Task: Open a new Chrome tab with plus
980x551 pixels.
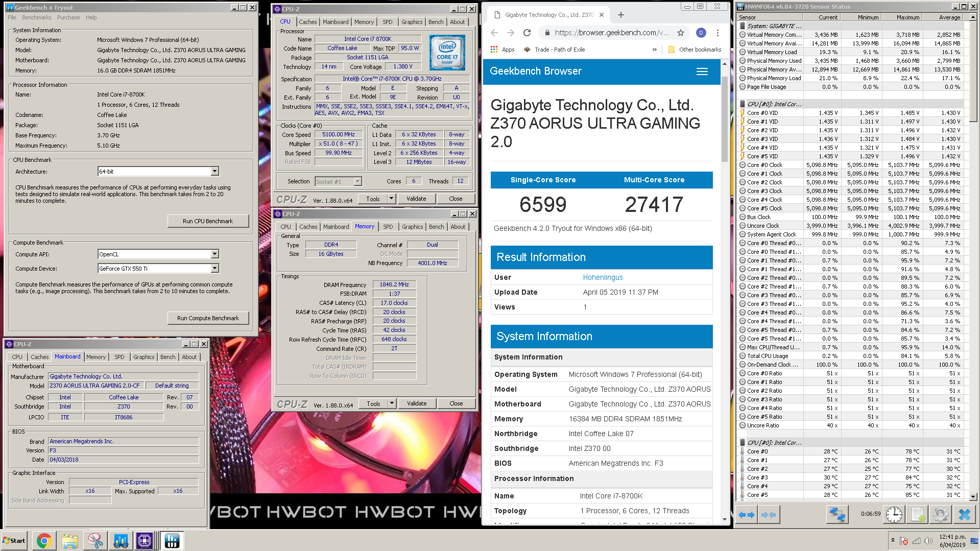Action: coord(621,15)
